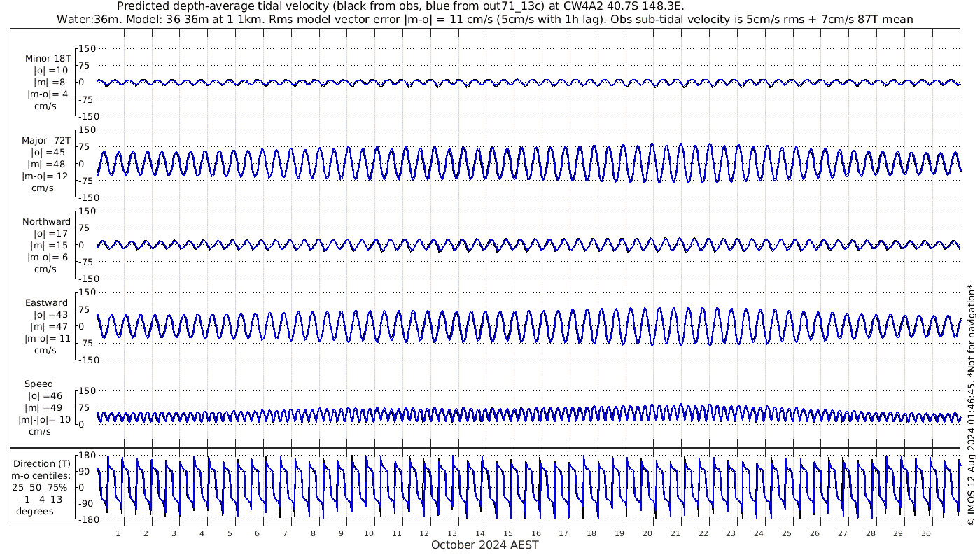Click the 'm-o centiles:' label
This screenshot has height=560, width=980.
pos(41,475)
